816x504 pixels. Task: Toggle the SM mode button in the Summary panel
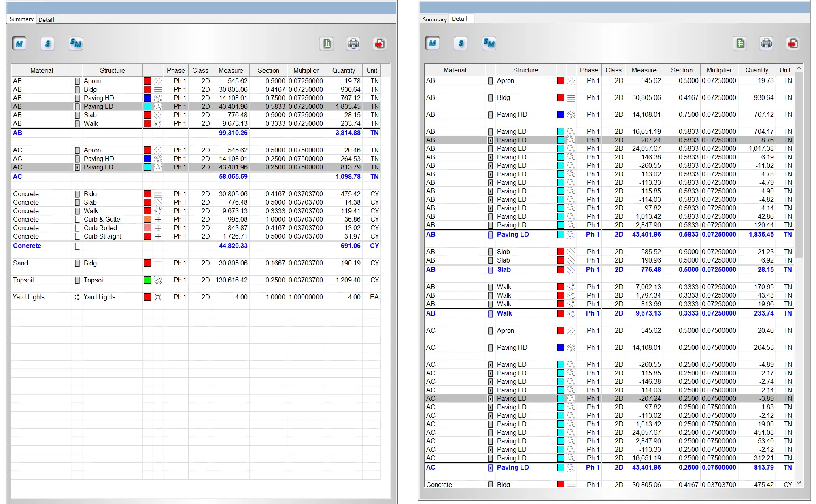[x=76, y=44]
